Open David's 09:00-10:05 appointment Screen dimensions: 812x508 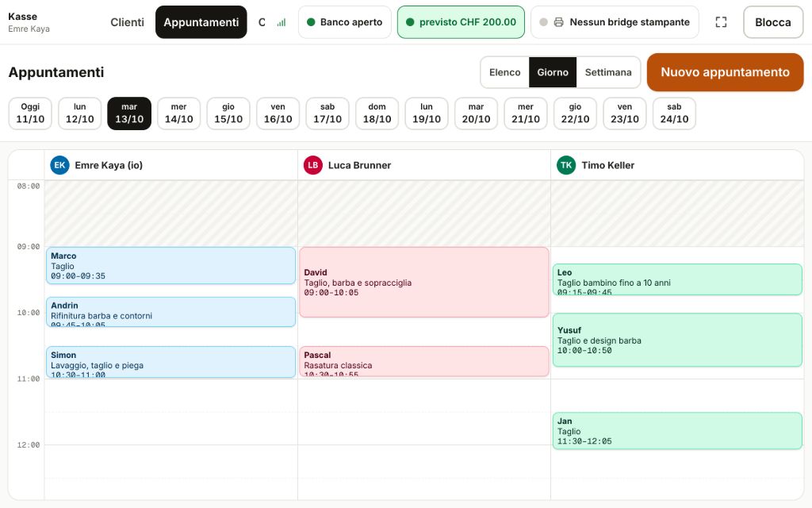point(424,282)
